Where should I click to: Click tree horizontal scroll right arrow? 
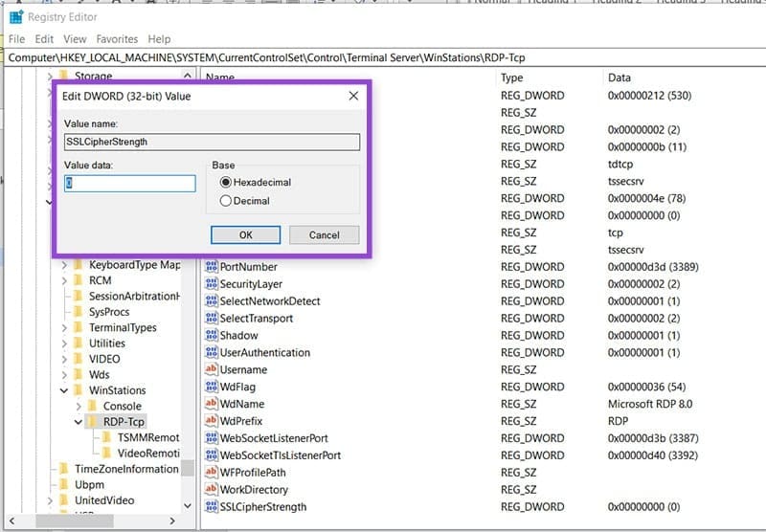[x=172, y=521]
